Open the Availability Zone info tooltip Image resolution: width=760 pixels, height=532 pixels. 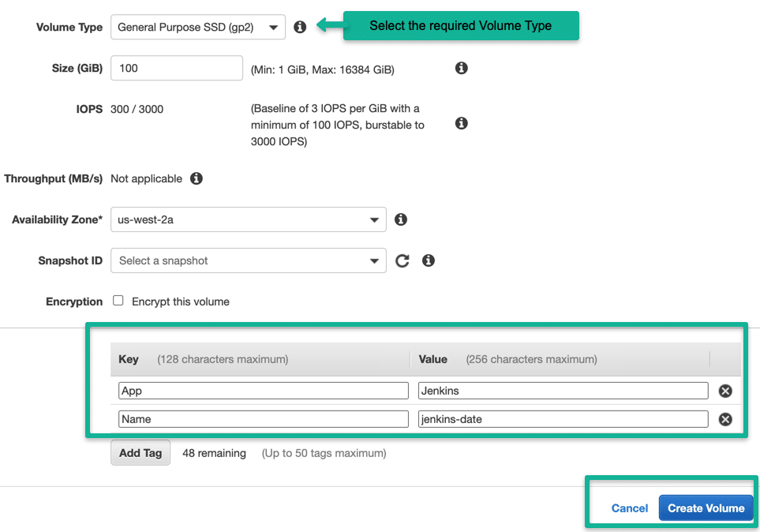[400, 219]
